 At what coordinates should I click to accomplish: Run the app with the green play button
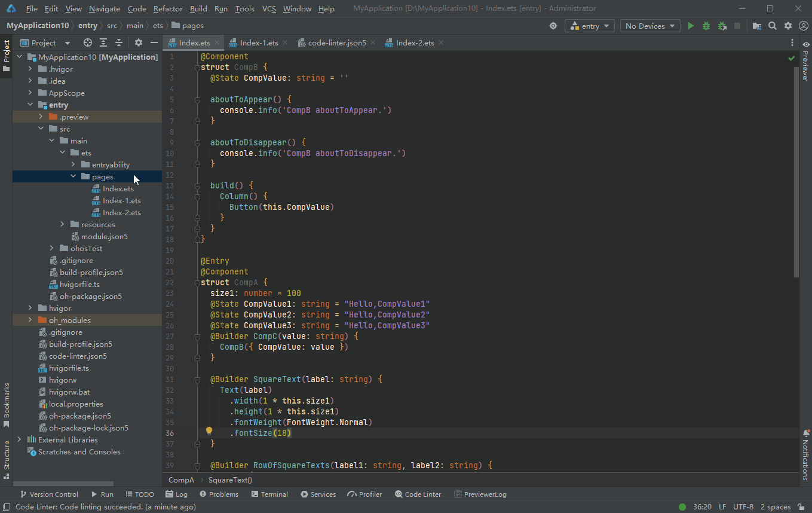691,26
